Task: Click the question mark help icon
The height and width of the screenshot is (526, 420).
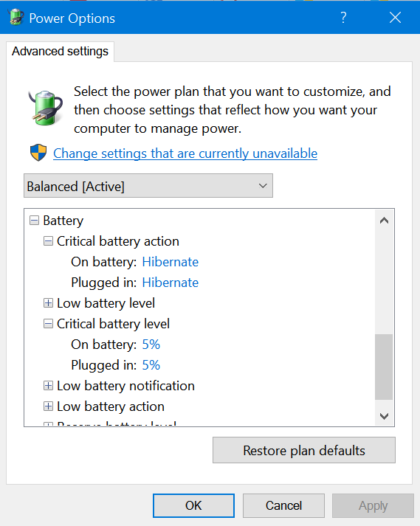Action: pyautogui.click(x=343, y=18)
